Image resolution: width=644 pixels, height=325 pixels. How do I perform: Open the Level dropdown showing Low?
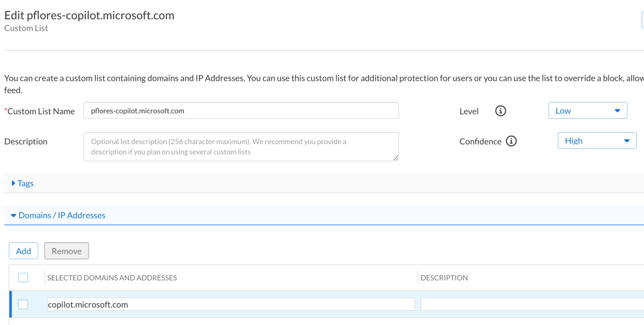[x=587, y=111]
